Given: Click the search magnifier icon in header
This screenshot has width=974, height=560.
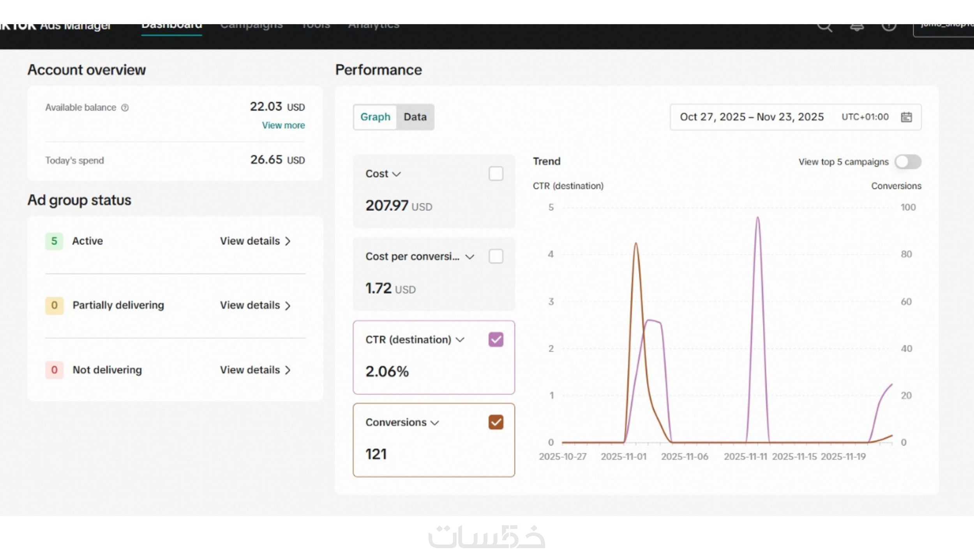Looking at the screenshot, I should point(824,26).
